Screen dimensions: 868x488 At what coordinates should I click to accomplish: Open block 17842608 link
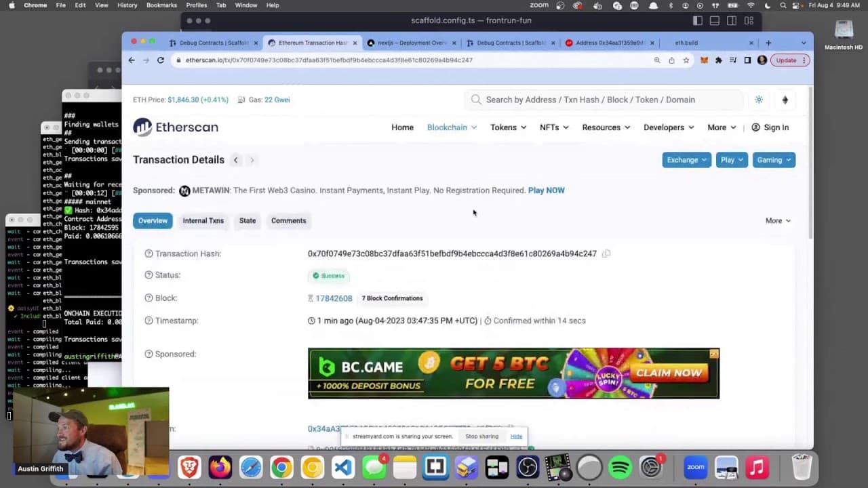pyautogui.click(x=334, y=298)
